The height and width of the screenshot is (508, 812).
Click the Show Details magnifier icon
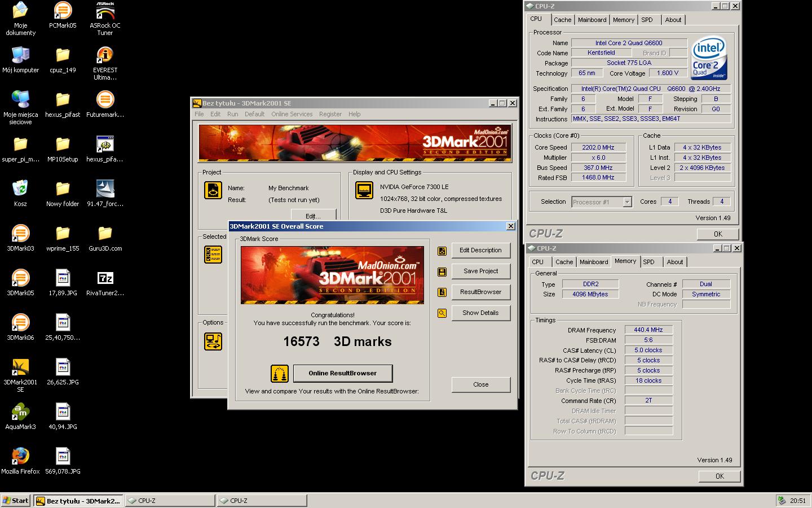442,313
